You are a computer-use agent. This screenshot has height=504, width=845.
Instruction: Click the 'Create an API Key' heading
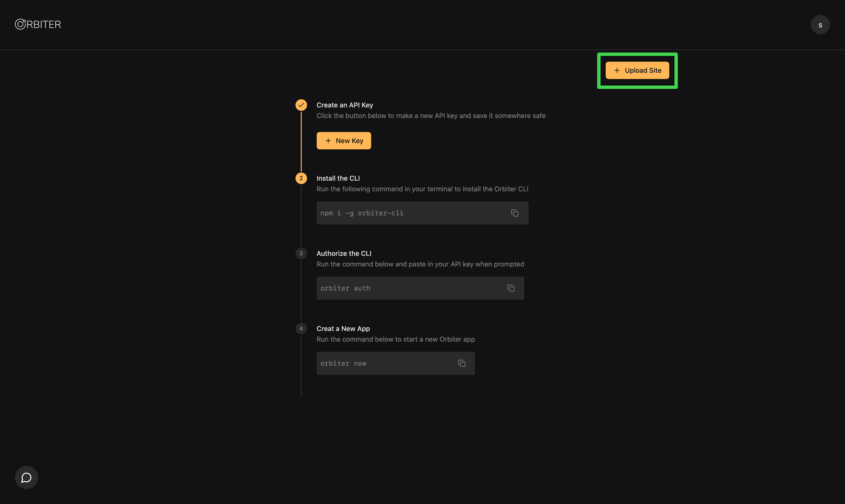tap(344, 105)
